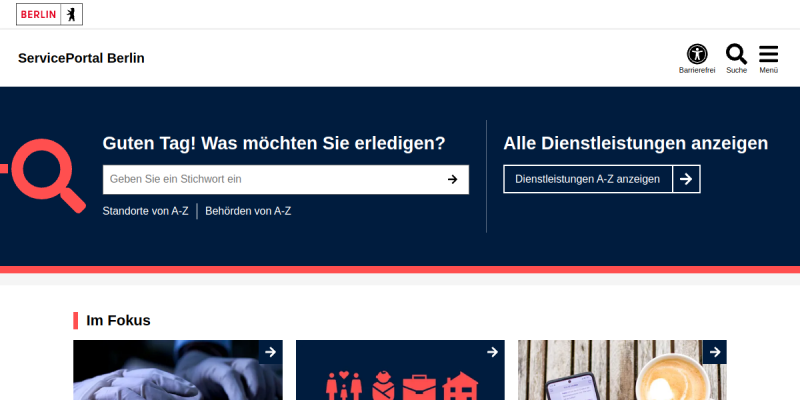Screen dimensions: 800x400
Task: Open first Im Fokus card arrow (gloved hands)
Action: click(270, 352)
